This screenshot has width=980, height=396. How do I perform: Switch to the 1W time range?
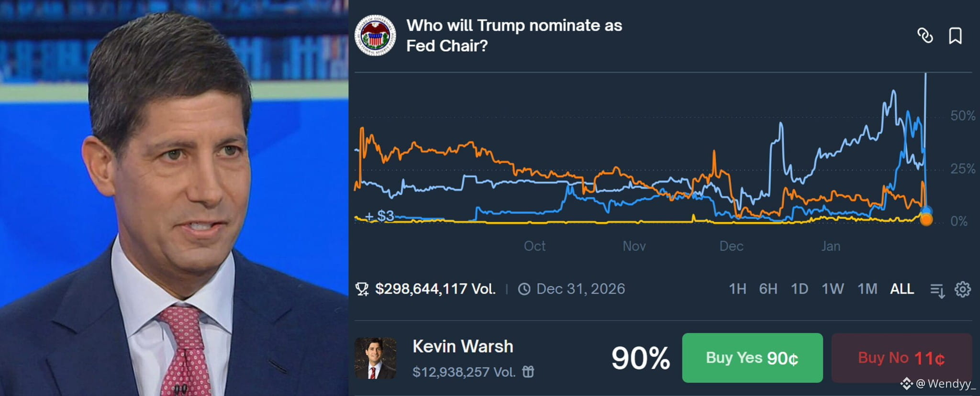832,289
